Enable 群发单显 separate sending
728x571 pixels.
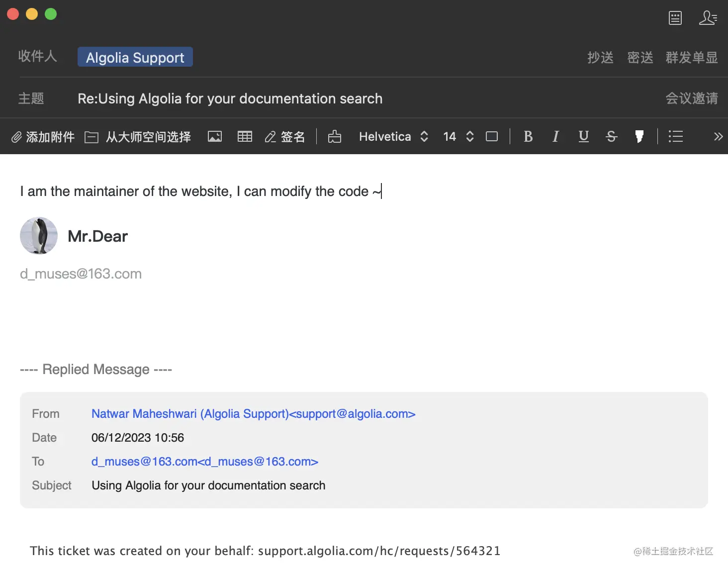pyautogui.click(x=692, y=58)
